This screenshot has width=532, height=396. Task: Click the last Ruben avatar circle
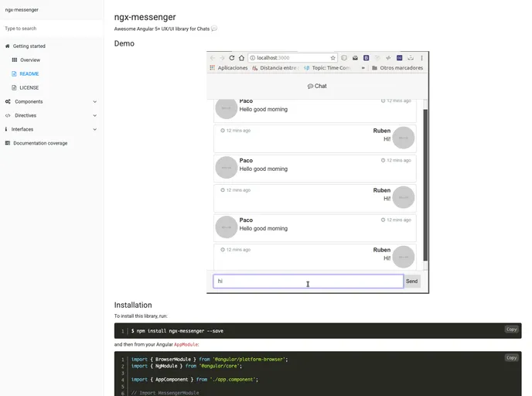[x=404, y=257]
